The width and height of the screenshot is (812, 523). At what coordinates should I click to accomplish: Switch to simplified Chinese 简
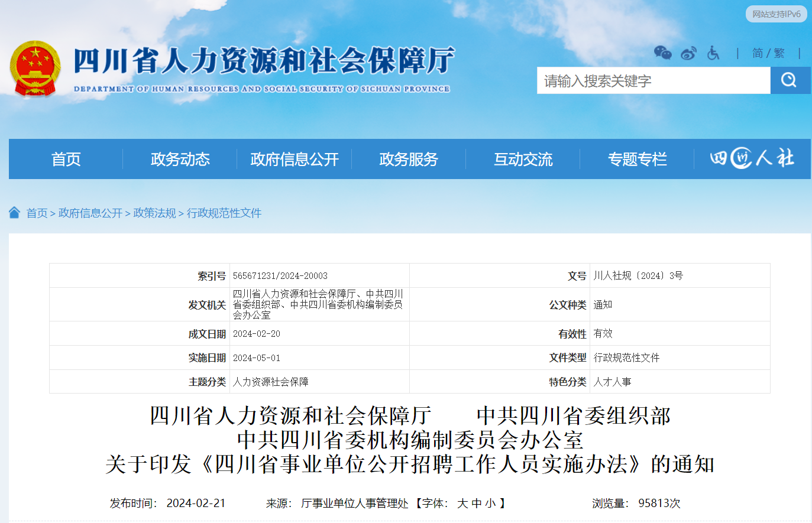(x=758, y=53)
